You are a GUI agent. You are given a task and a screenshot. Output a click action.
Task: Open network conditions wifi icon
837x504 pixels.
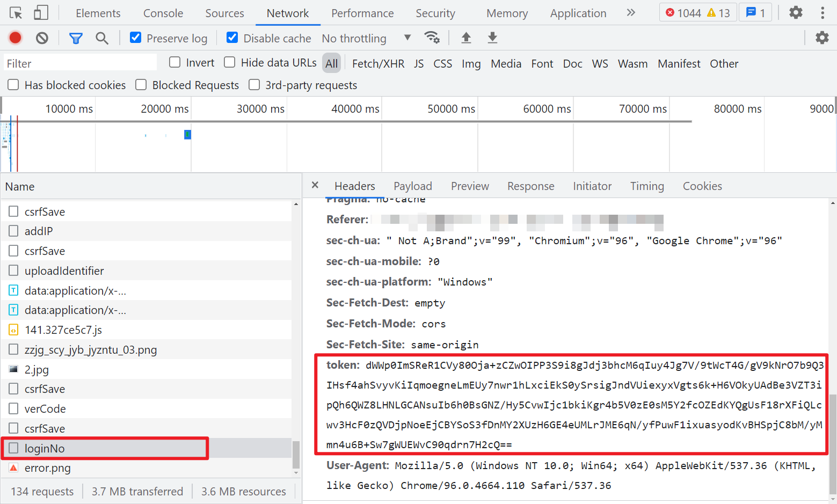432,38
